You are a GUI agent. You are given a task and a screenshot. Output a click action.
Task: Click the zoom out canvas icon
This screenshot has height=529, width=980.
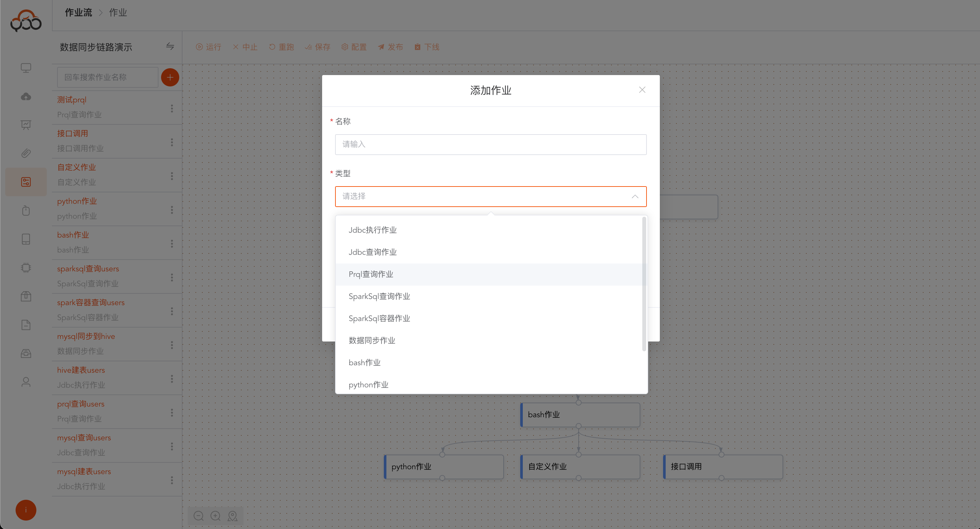tap(199, 516)
